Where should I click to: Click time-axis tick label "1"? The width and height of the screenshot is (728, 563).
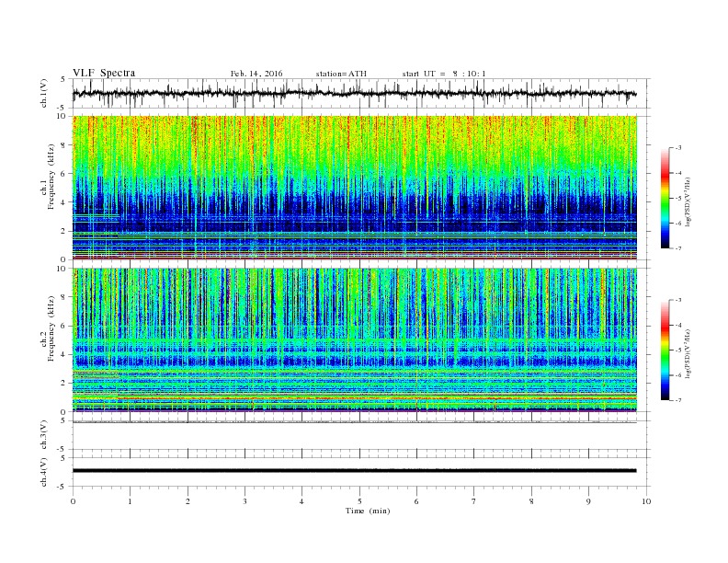point(131,501)
